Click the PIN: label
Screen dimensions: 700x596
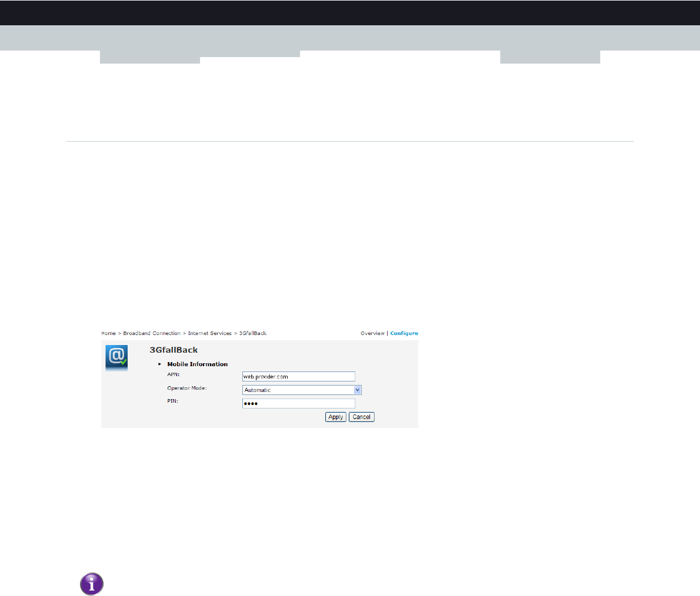coord(173,401)
